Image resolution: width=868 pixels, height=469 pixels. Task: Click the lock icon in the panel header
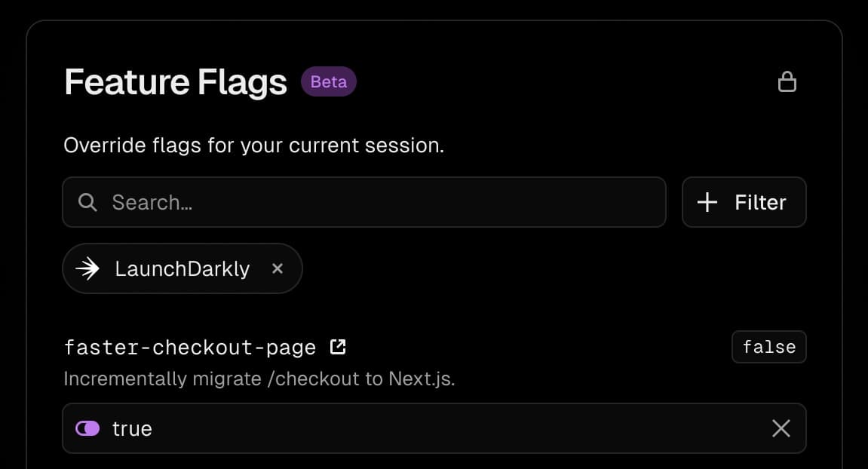(x=787, y=81)
